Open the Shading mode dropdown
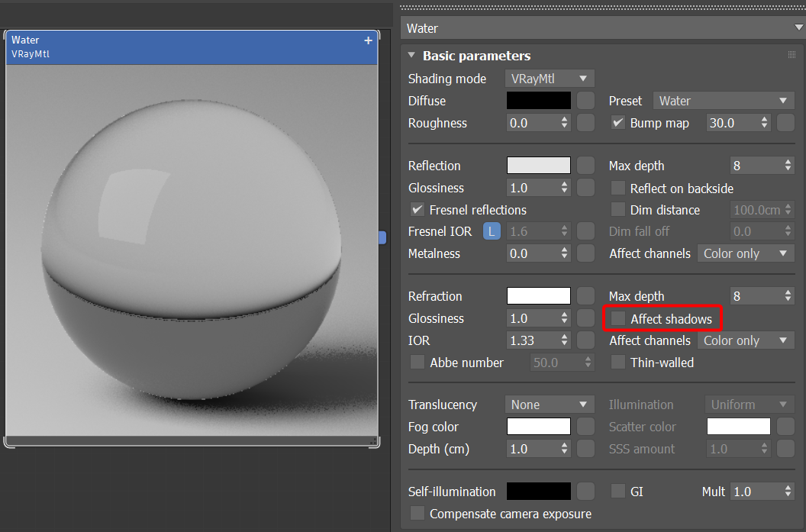The image size is (806, 532). point(549,79)
